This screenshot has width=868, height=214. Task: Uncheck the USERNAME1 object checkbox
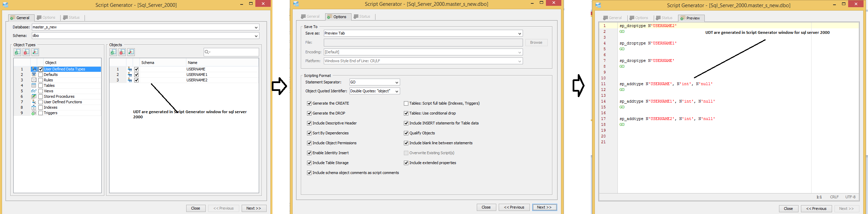click(x=137, y=75)
